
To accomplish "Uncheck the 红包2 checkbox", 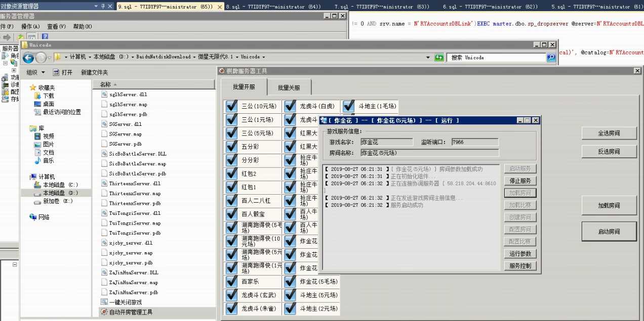I will pyautogui.click(x=232, y=174).
